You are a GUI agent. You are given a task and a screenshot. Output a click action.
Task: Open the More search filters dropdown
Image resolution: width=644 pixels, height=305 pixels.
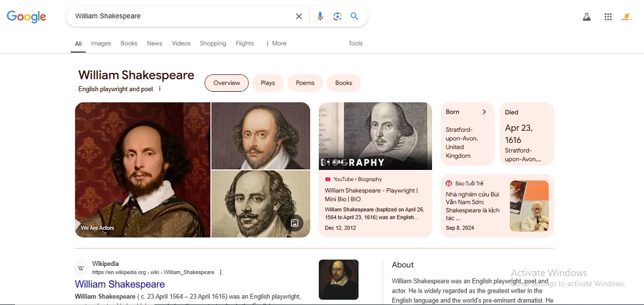tap(276, 43)
